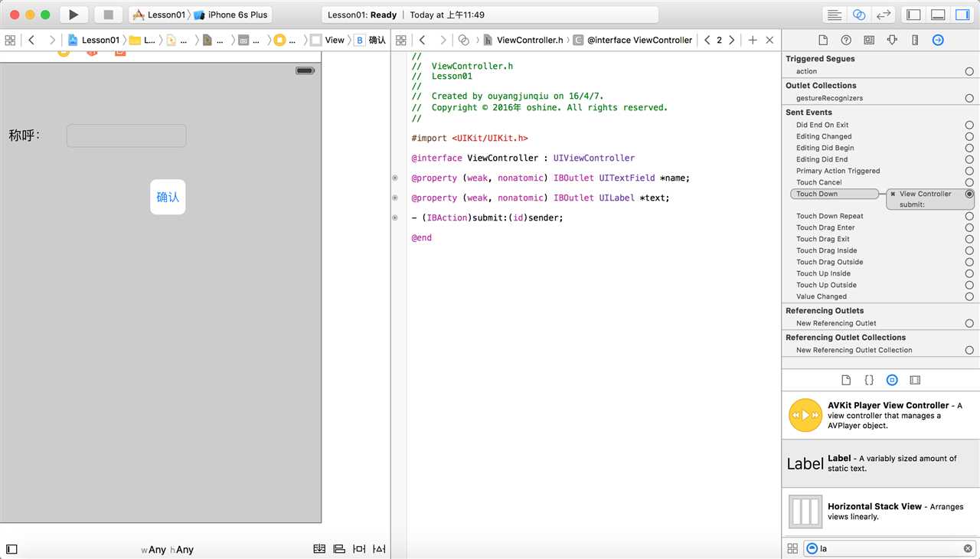980x559 pixels.
Task: Go forward in left editor history
Action: (x=52, y=40)
